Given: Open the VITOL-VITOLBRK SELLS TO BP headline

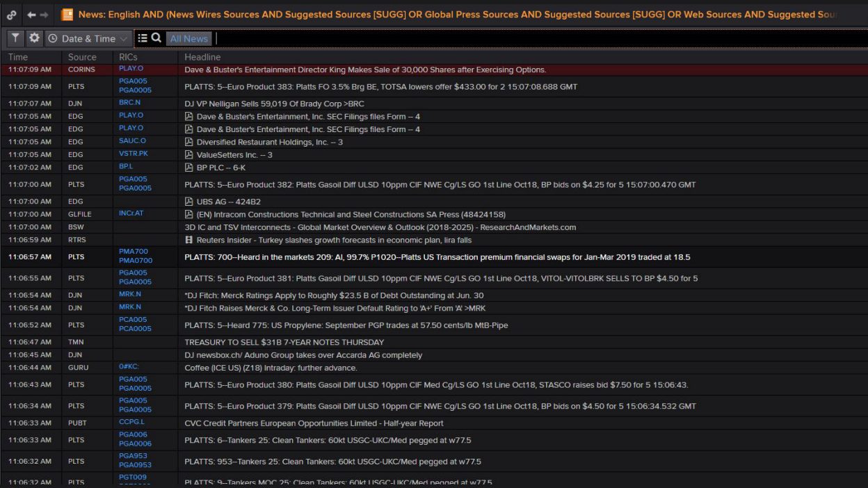Looking at the screenshot, I should click(441, 278).
